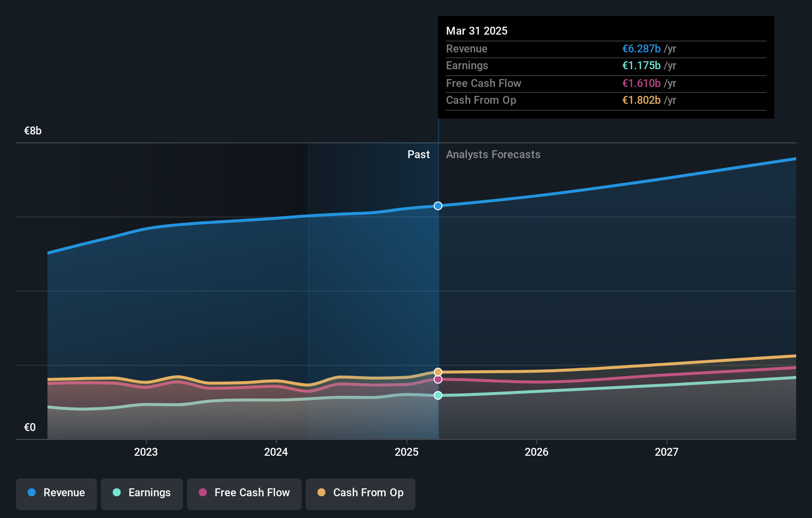Select the orange Cash From Op chart marker
Screen dimensions: 812x518
coord(438,372)
